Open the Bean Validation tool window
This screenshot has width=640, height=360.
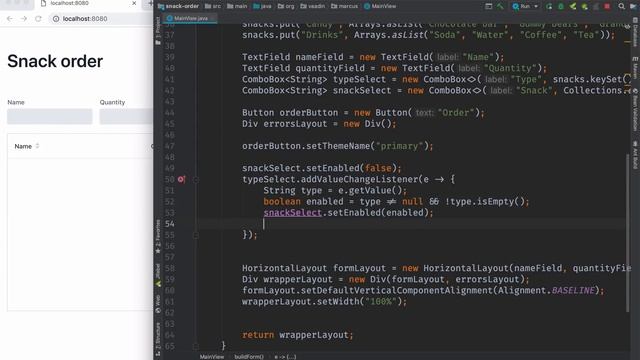(636, 110)
